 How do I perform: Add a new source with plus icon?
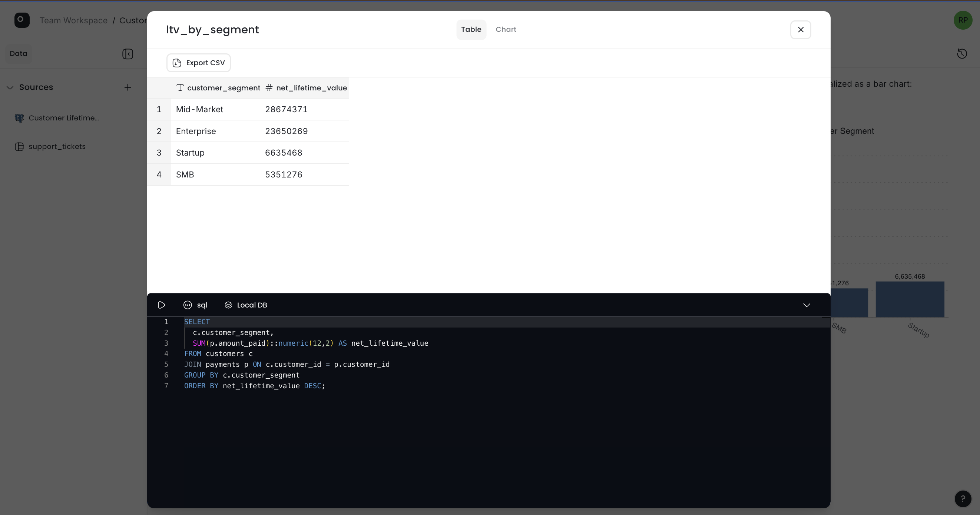tap(128, 87)
